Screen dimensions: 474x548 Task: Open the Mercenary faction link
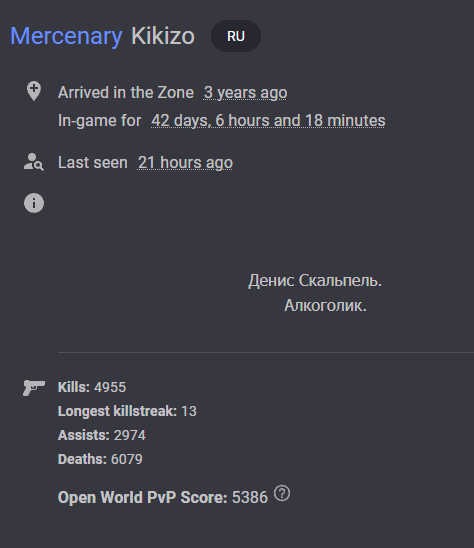tap(66, 36)
